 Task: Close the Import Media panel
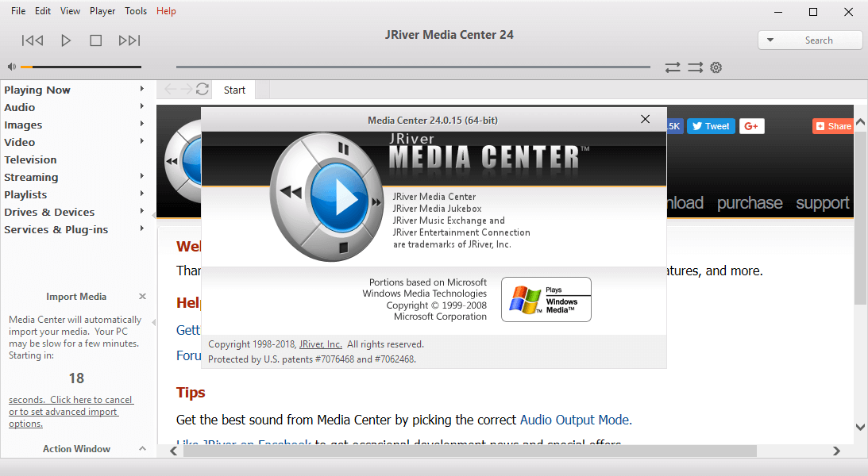tap(142, 297)
